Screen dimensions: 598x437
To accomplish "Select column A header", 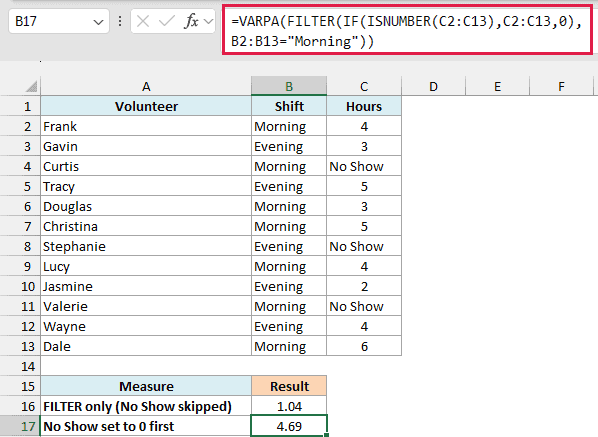I will (x=146, y=87).
